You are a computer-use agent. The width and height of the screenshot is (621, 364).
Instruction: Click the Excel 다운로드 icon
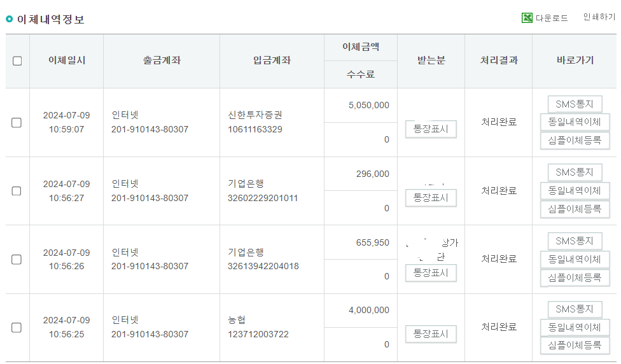click(527, 18)
